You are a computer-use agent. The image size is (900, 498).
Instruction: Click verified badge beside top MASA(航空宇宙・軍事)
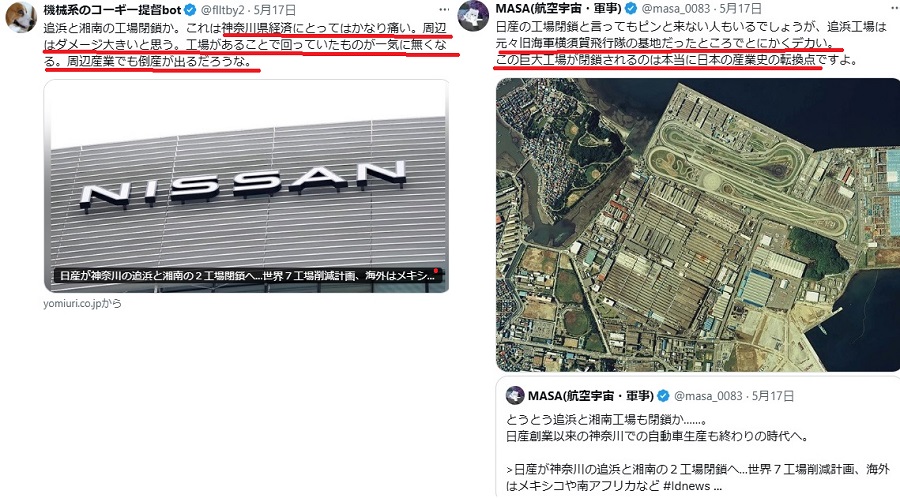[630, 9]
